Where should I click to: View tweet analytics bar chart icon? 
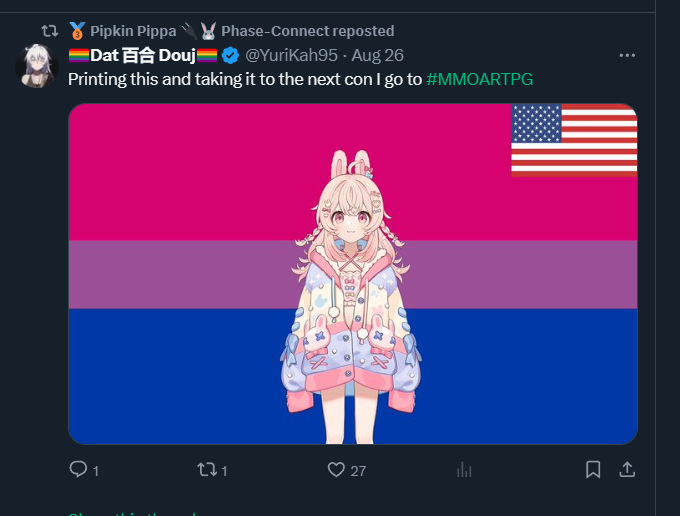(x=464, y=470)
